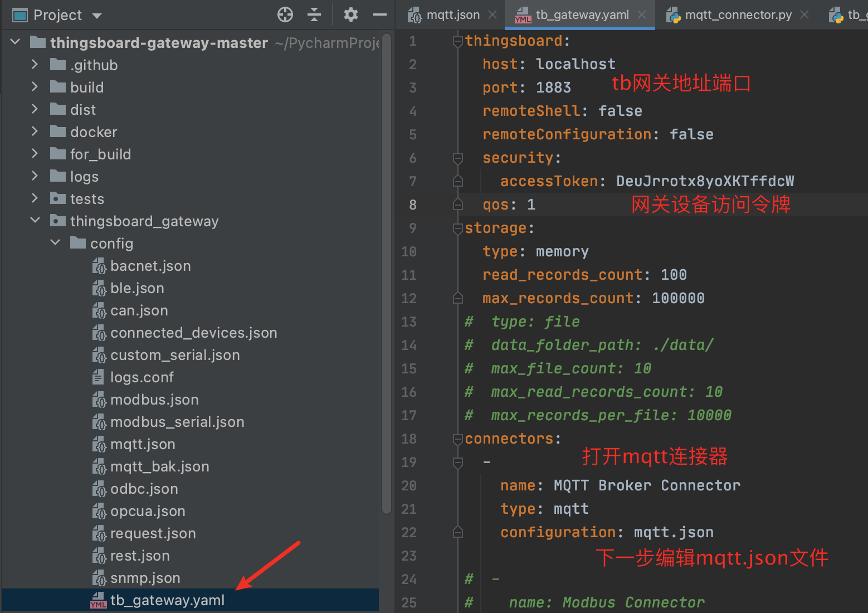
Task: Open connected_devices.json file
Action: [x=193, y=333]
